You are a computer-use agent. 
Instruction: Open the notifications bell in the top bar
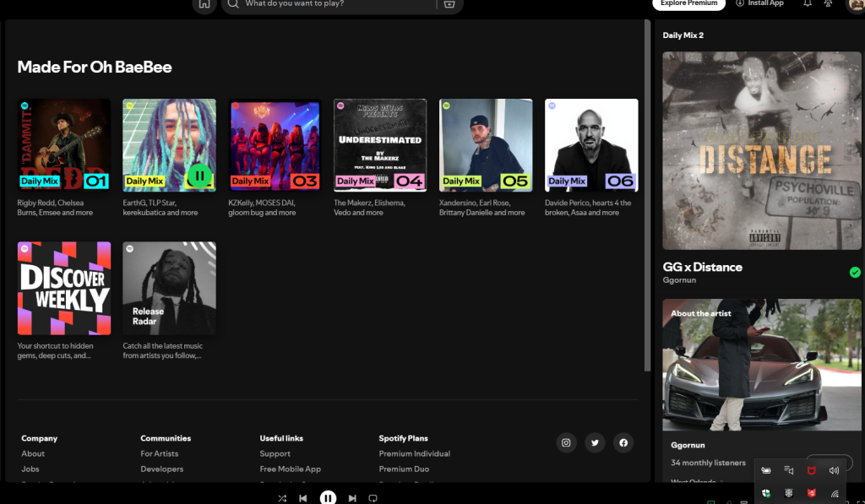click(807, 3)
